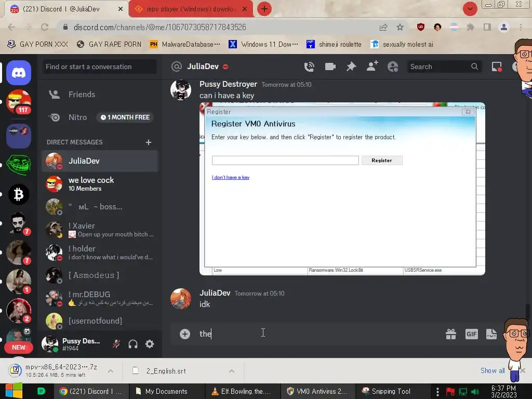
Task: Select the JuliaDev direct message
Action: tap(100, 161)
